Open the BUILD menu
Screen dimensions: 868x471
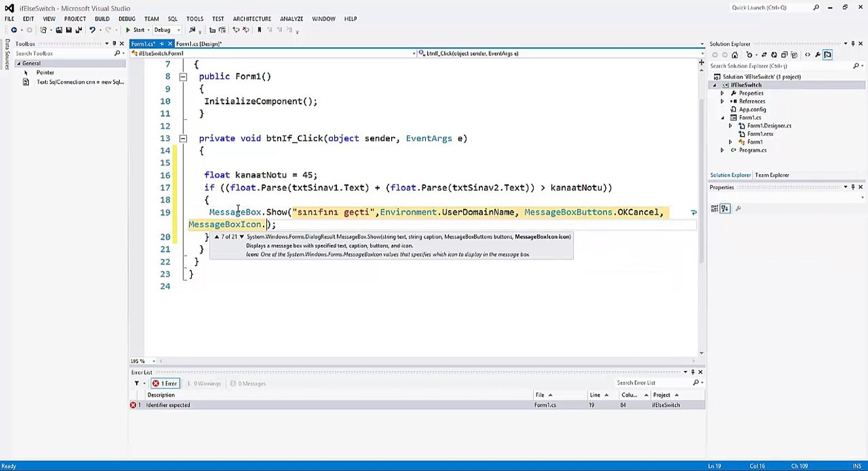click(102, 19)
